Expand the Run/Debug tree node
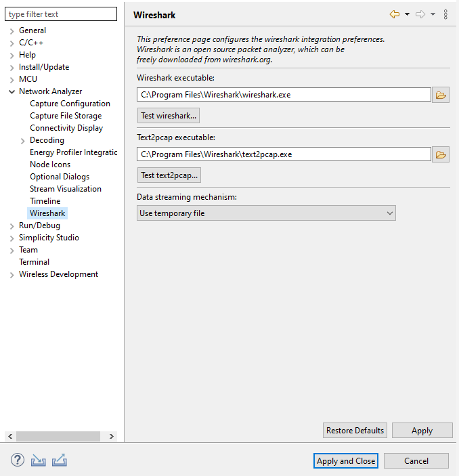Image resolution: width=459 pixels, height=476 pixels. [12, 226]
